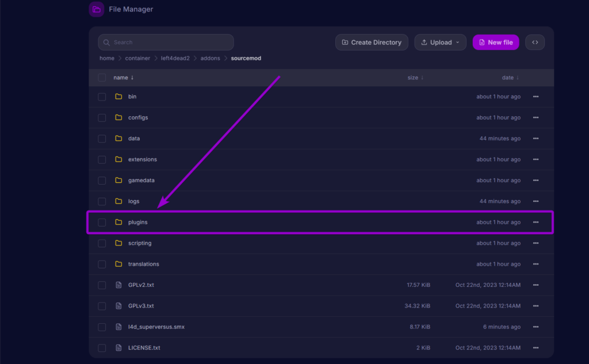
Task: Click the file icon beside LICENSE.txt
Action: point(118,348)
